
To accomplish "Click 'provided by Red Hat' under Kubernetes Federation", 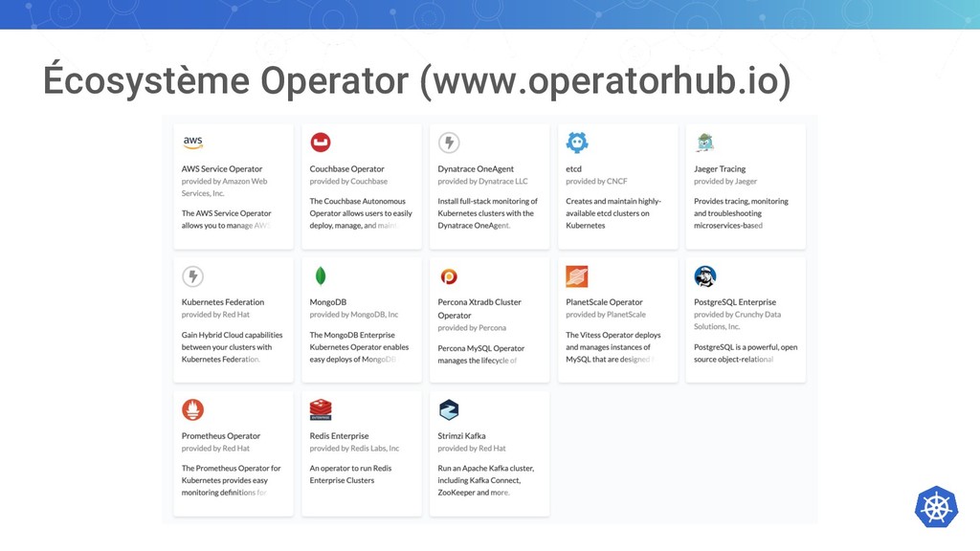I will tap(215, 314).
